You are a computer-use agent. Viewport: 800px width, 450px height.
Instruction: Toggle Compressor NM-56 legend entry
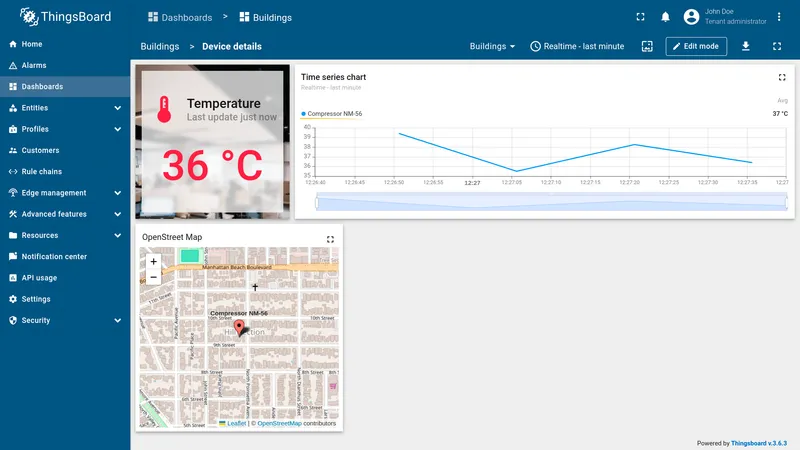(x=332, y=114)
